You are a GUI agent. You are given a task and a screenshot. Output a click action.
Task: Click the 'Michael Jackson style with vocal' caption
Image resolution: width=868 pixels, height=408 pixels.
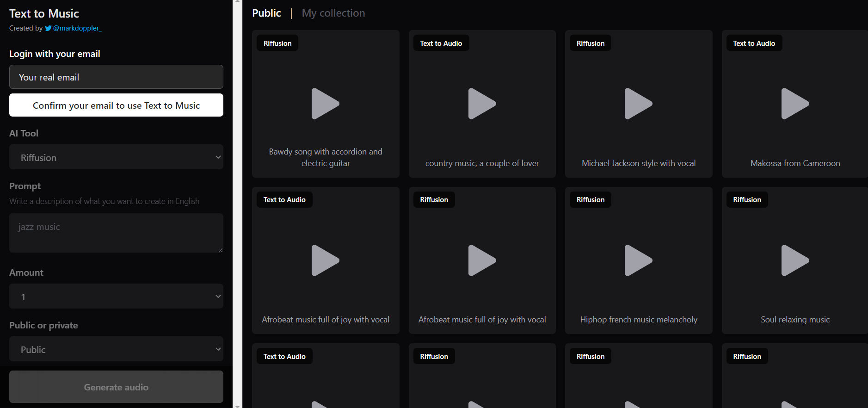639,163
